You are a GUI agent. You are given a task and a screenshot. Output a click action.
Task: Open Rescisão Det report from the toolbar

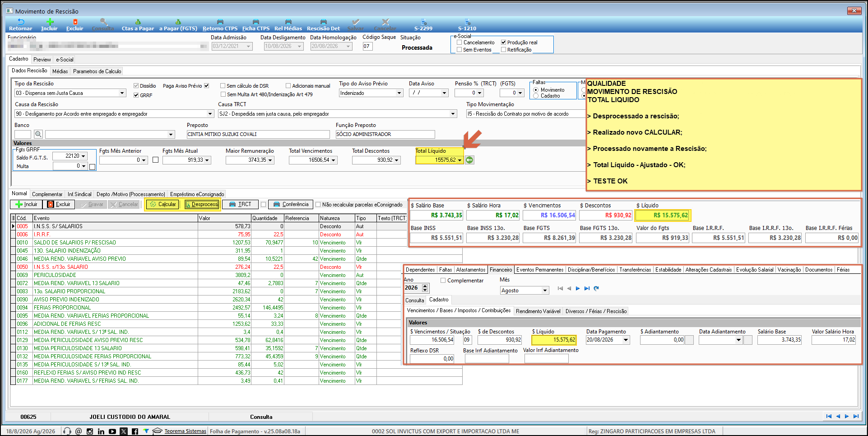click(x=323, y=25)
